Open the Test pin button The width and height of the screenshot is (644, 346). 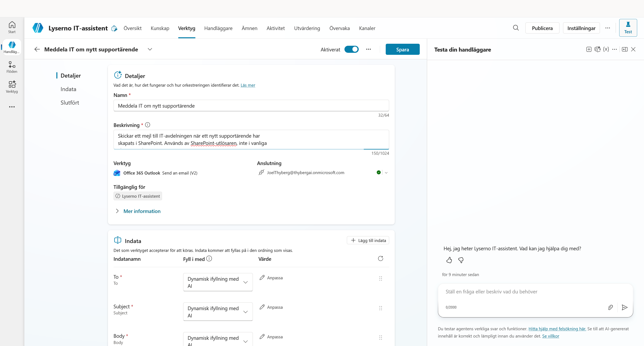pyautogui.click(x=628, y=28)
